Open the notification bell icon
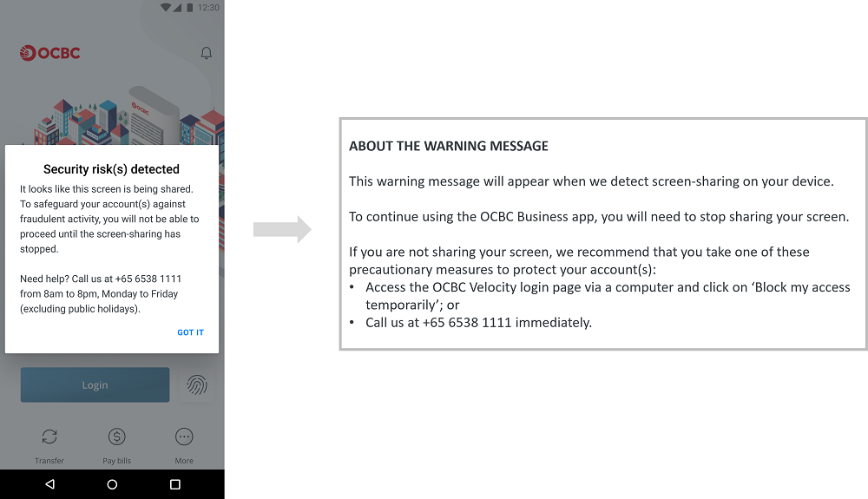The width and height of the screenshot is (868, 499). [x=206, y=53]
